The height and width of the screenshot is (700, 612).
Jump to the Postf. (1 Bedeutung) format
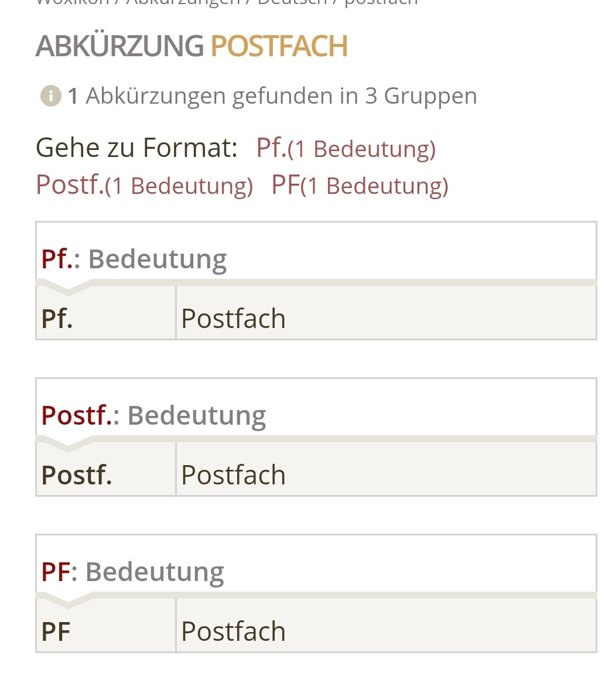[x=144, y=185]
